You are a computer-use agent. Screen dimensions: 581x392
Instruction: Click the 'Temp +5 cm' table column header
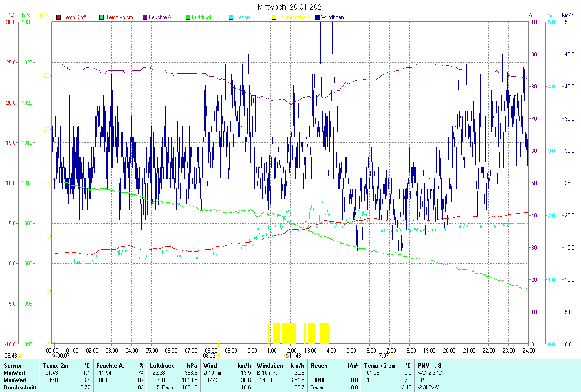379,365
